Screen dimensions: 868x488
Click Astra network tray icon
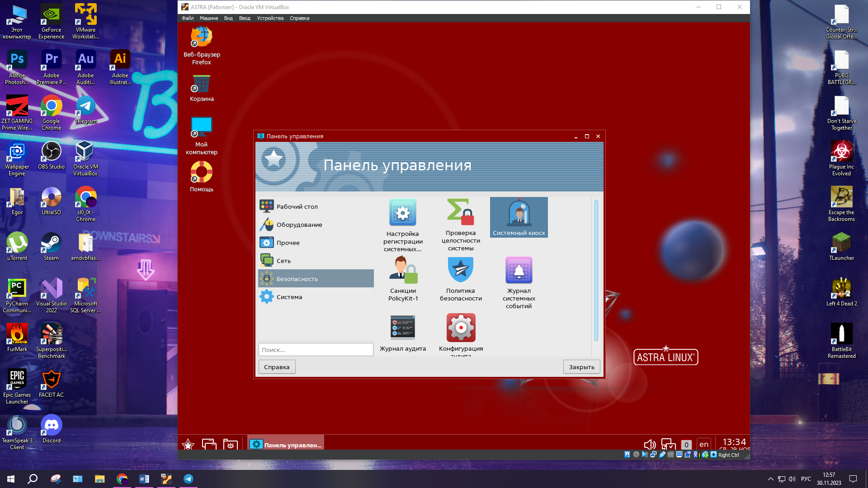(668, 445)
